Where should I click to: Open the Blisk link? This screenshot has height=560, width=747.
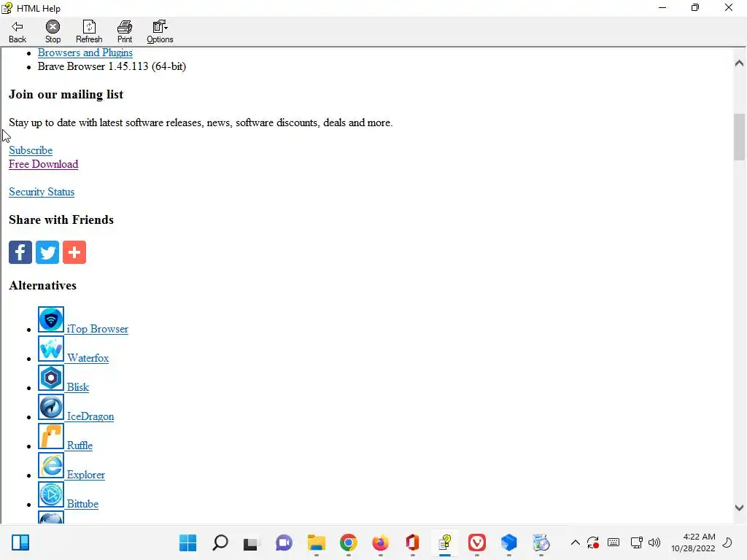tap(77, 387)
